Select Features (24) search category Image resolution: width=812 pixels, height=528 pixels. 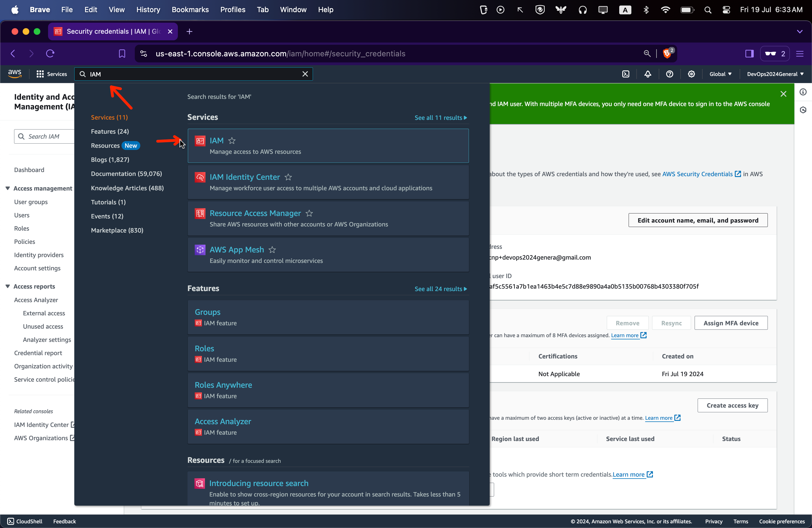[110, 131]
